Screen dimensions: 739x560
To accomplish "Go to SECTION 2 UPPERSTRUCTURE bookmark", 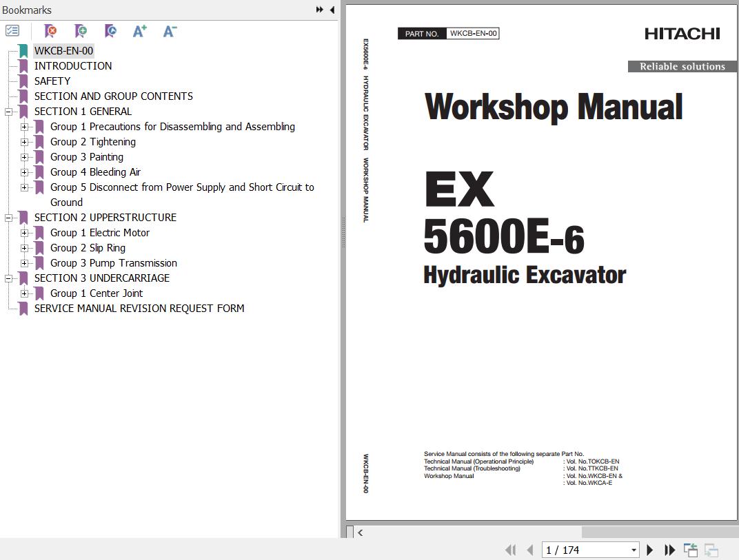I will (x=105, y=218).
